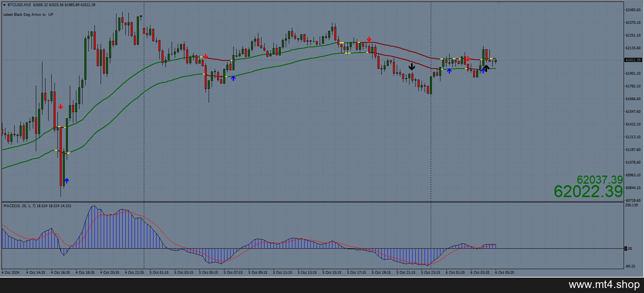Click the large green 62037.39 price text
This screenshot has width=644, height=293.
600,179
